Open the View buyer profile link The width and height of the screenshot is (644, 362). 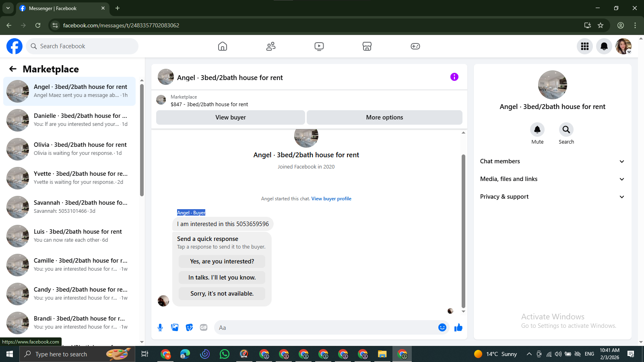coord(331,199)
